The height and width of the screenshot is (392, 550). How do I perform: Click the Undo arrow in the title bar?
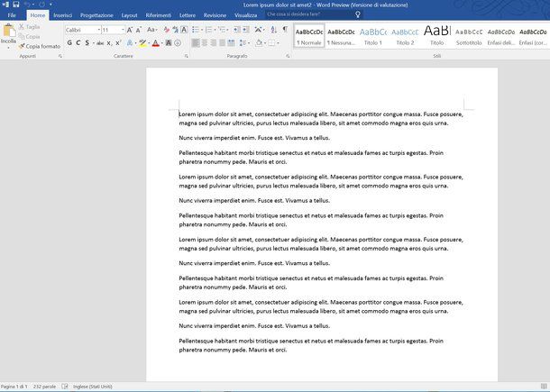[x=27, y=5]
